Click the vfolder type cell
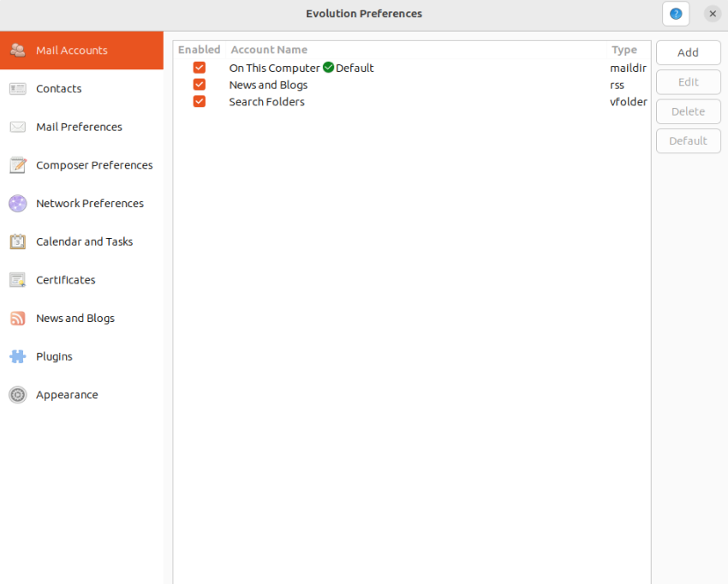This screenshot has width=728, height=584. 629,102
